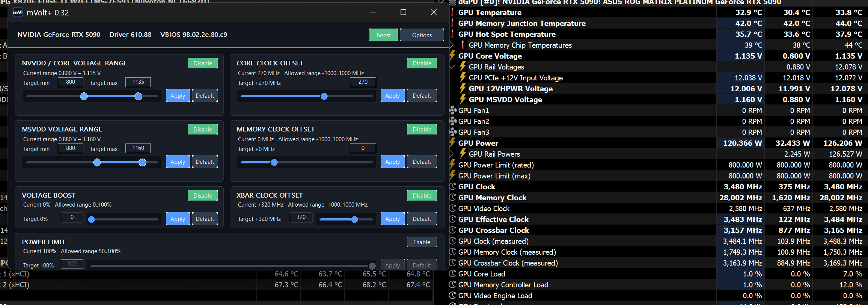Click the NVVDD Target max field

pyautogui.click(x=138, y=82)
